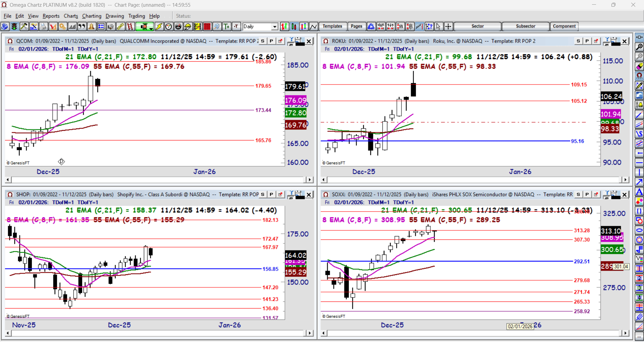
Task: Open the Help menu
Action: [x=154, y=16]
